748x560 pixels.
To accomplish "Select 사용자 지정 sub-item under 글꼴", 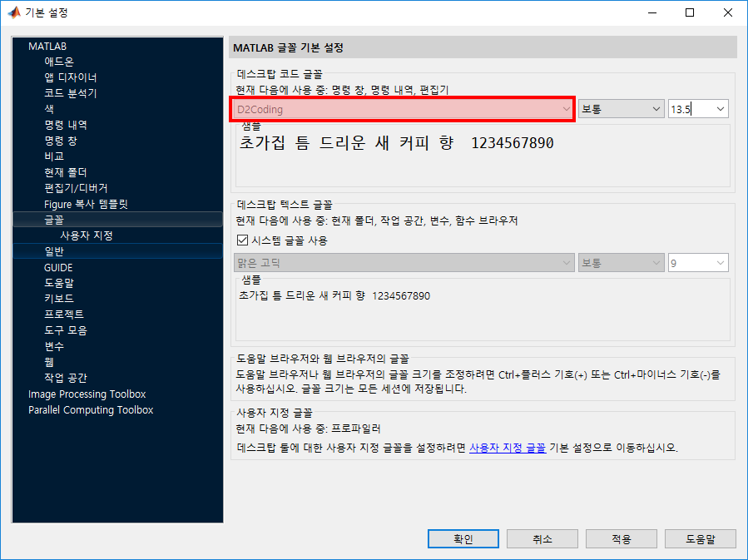I will [87, 235].
